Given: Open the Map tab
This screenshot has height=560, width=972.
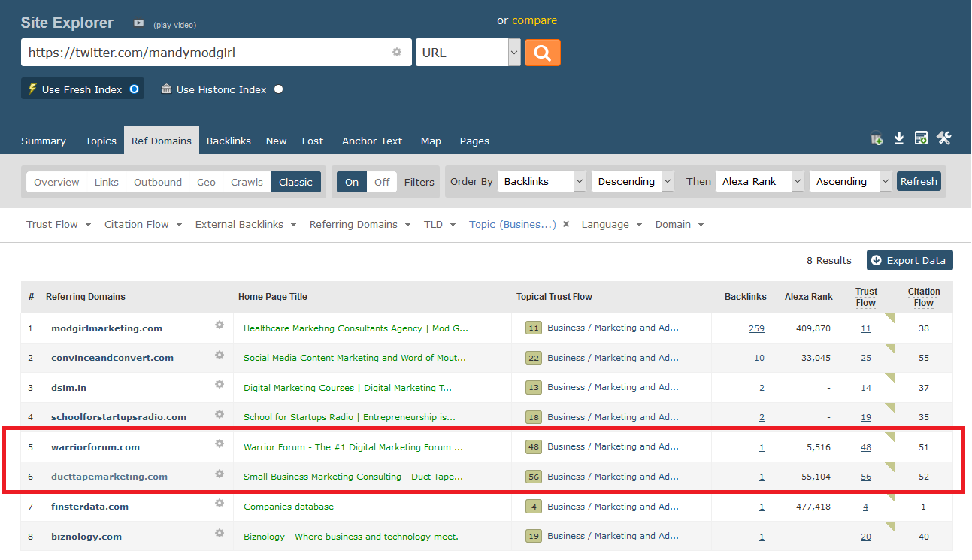Looking at the screenshot, I should point(431,141).
